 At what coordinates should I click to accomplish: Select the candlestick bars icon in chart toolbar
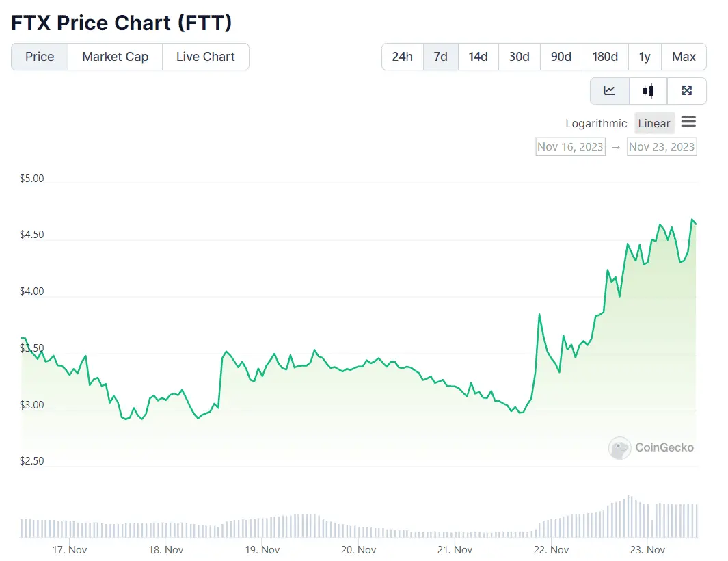(x=648, y=90)
